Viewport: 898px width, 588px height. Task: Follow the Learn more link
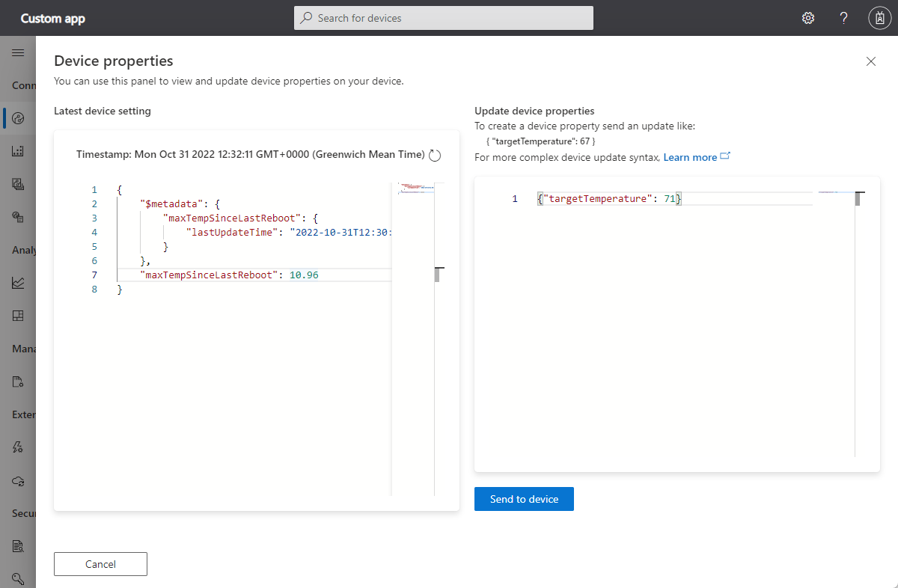click(x=690, y=157)
